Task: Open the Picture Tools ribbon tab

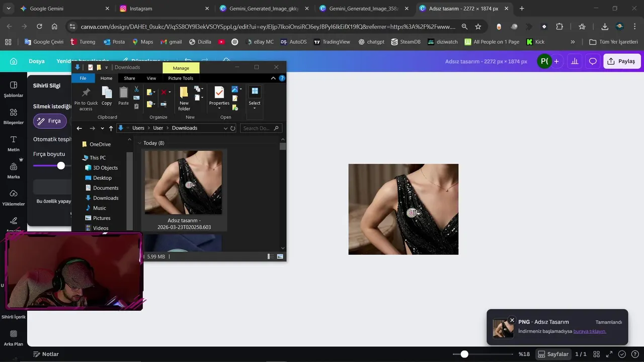Action: coord(181,78)
